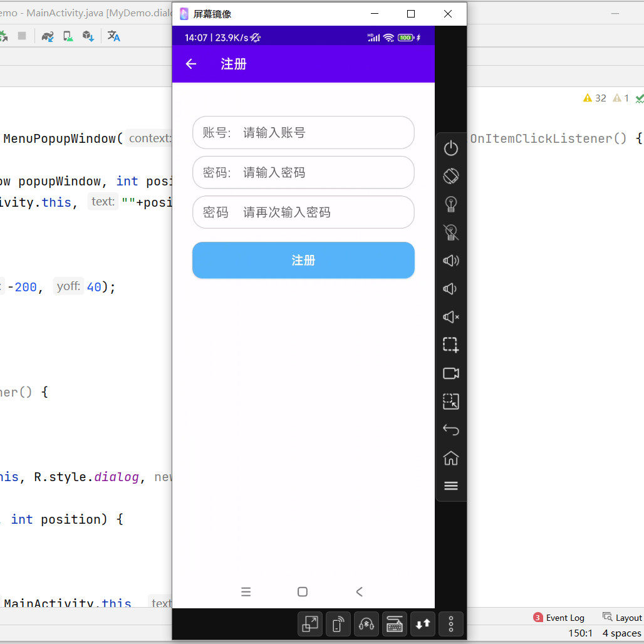Click the curved back arrow in sidebar
The width and height of the screenshot is (644, 644).
[x=450, y=430]
